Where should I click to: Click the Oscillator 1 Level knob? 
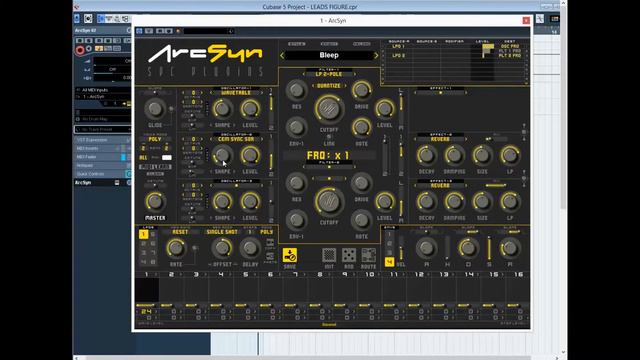pyautogui.click(x=250, y=109)
